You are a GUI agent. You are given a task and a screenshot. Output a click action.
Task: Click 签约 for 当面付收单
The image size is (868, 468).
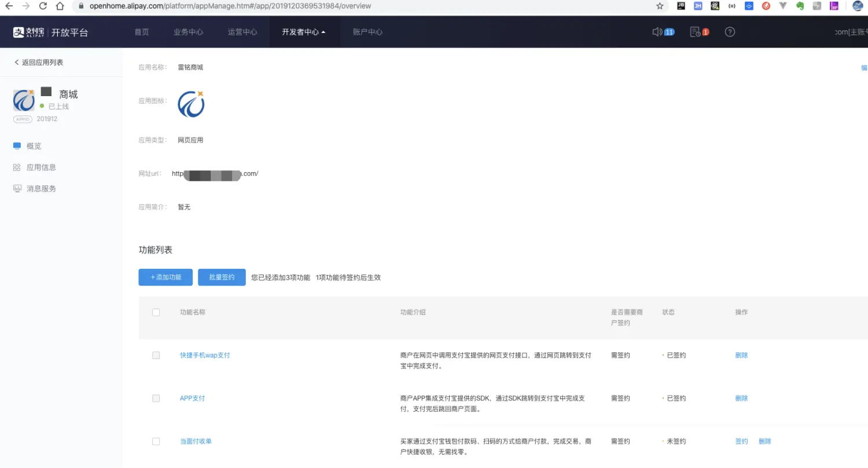coord(741,441)
